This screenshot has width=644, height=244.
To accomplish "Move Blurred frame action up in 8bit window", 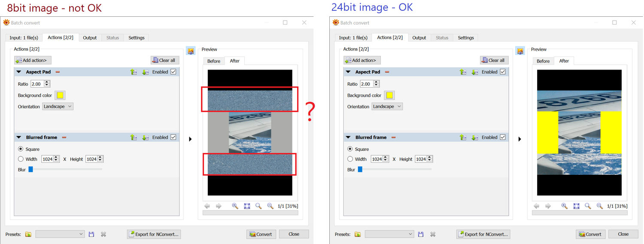I will click(134, 137).
